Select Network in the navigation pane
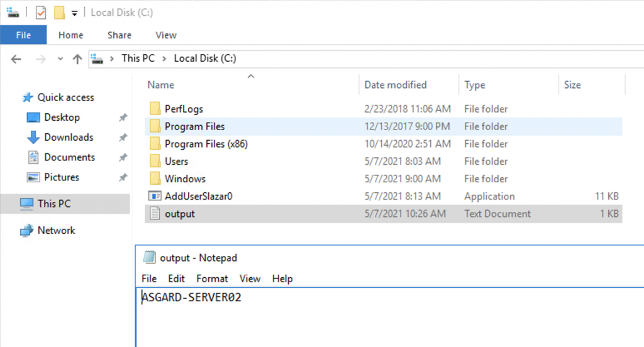Screen dimensions: 644x347 click(56, 230)
